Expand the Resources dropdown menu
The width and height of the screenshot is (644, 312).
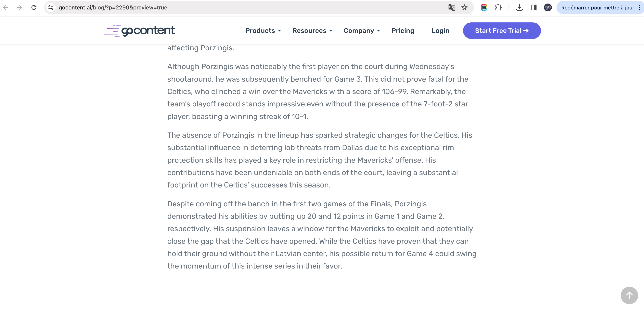coord(312,30)
